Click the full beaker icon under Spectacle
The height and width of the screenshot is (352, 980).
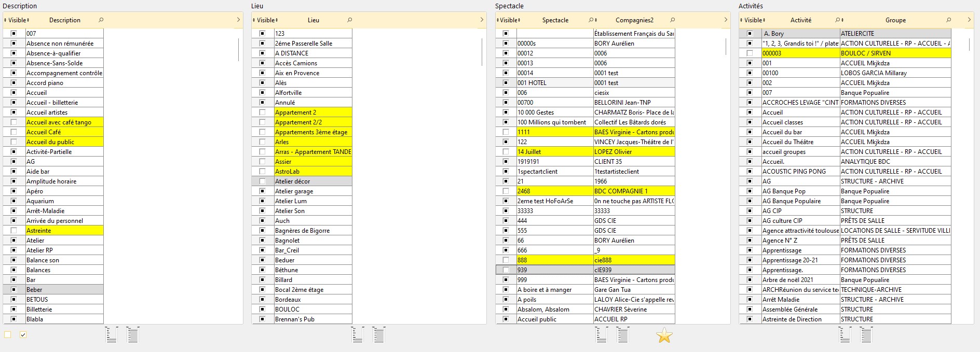point(623,335)
